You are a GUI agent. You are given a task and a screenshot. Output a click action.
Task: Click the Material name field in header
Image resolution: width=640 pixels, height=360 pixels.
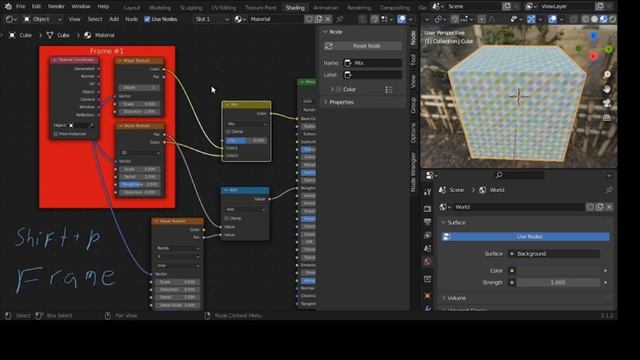tap(276, 19)
